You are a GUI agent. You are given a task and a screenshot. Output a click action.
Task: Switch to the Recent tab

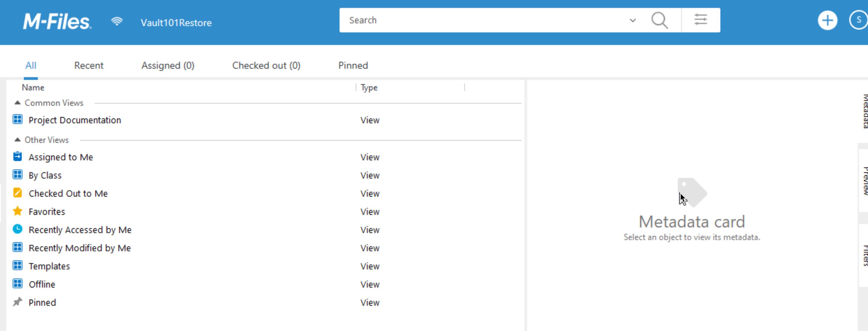click(x=89, y=65)
